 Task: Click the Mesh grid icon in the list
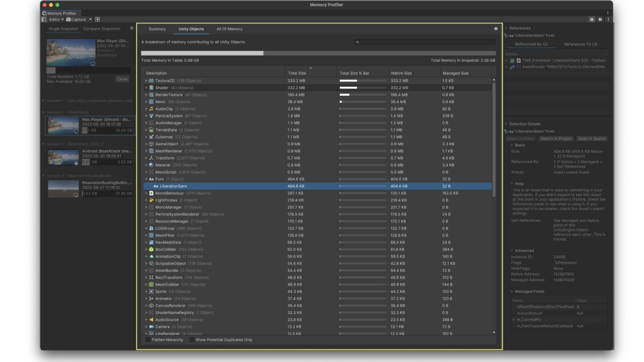coord(151,102)
